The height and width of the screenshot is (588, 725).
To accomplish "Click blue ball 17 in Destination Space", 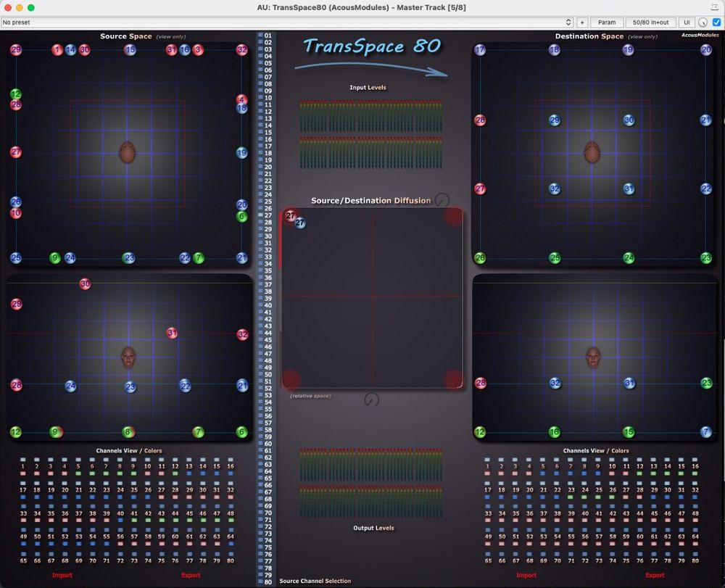I will point(480,49).
